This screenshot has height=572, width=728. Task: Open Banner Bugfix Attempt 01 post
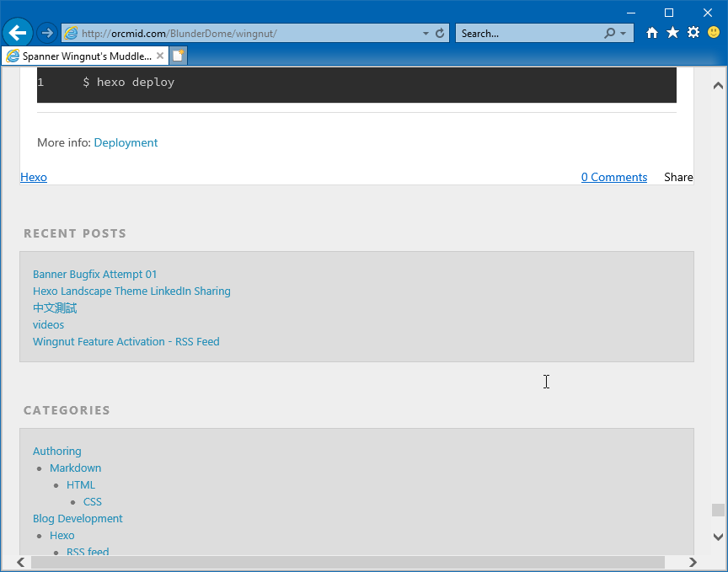pyautogui.click(x=94, y=274)
